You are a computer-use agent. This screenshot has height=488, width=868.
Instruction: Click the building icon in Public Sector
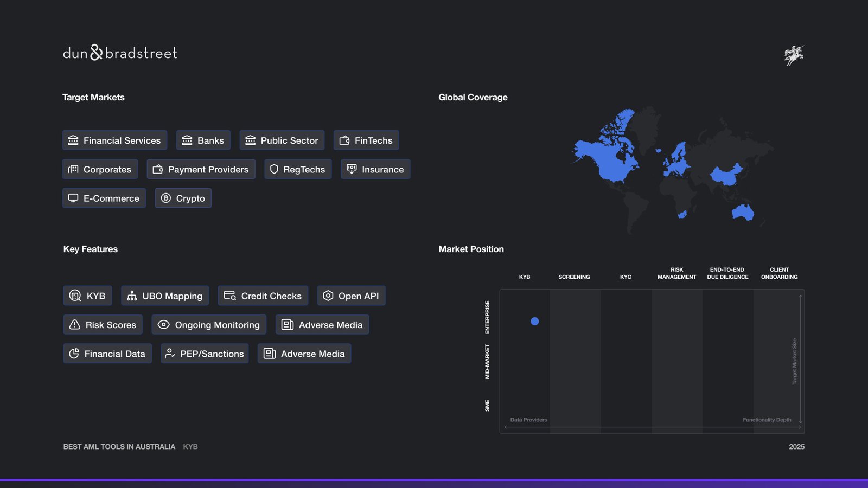click(x=250, y=140)
